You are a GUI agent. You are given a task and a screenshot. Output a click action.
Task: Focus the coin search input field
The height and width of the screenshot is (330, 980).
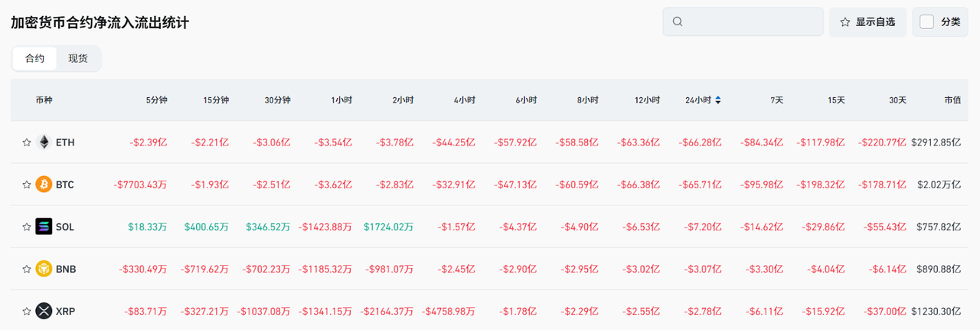click(x=750, y=21)
